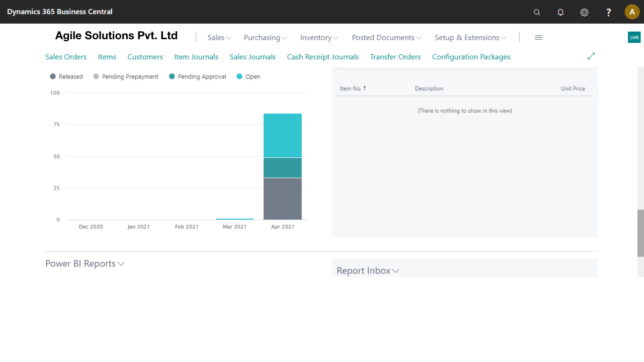Click the Dynamics 365 Business Central title
This screenshot has height=362, width=644.
coord(60,12)
